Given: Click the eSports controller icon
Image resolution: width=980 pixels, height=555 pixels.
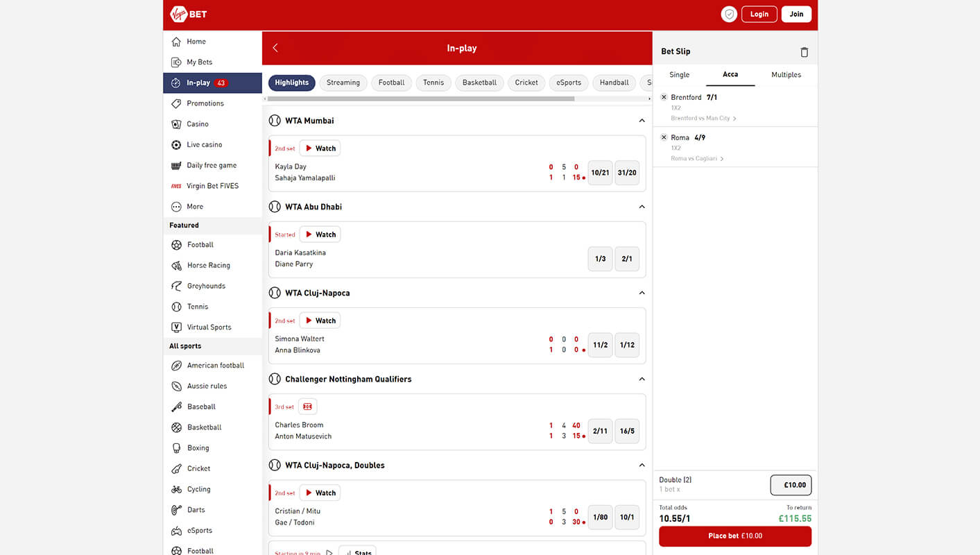Looking at the screenshot, I should (x=176, y=531).
